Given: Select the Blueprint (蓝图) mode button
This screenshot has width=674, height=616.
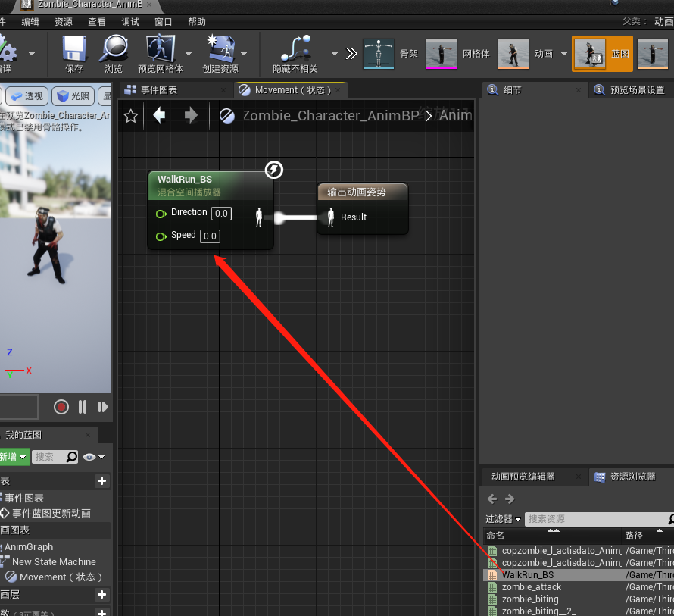Looking at the screenshot, I should (x=602, y=54).
